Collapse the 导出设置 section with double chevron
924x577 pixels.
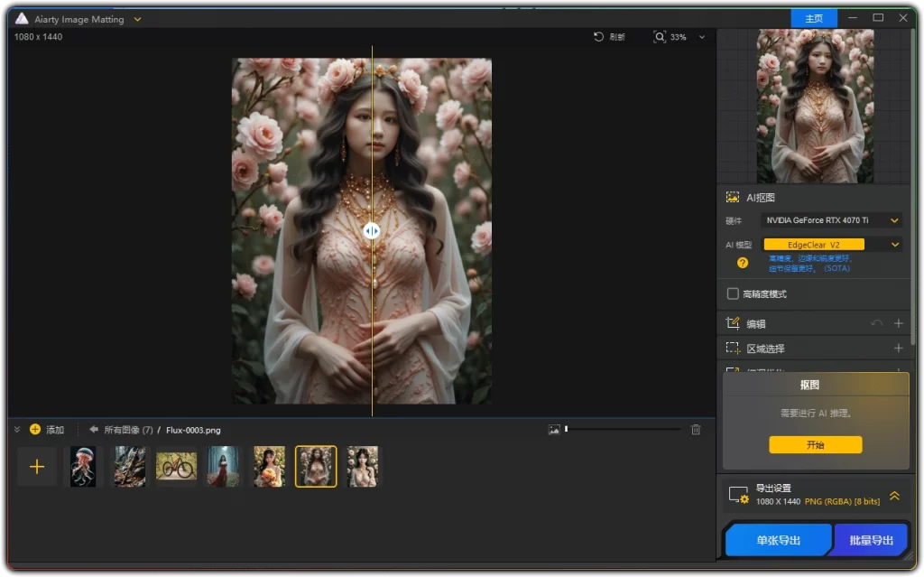894,495
